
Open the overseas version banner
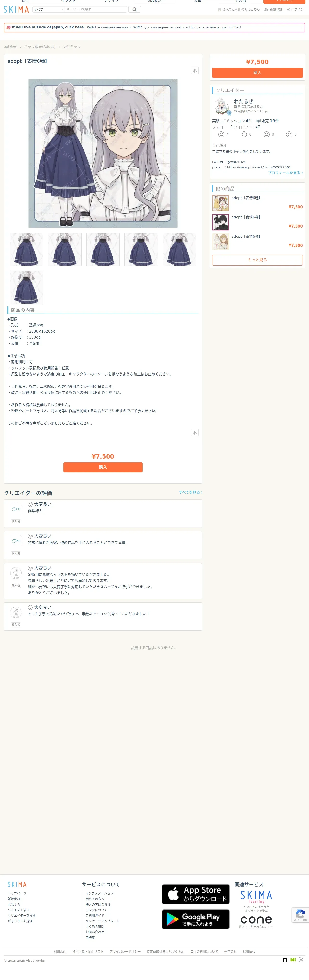click(x=154, y=27)
